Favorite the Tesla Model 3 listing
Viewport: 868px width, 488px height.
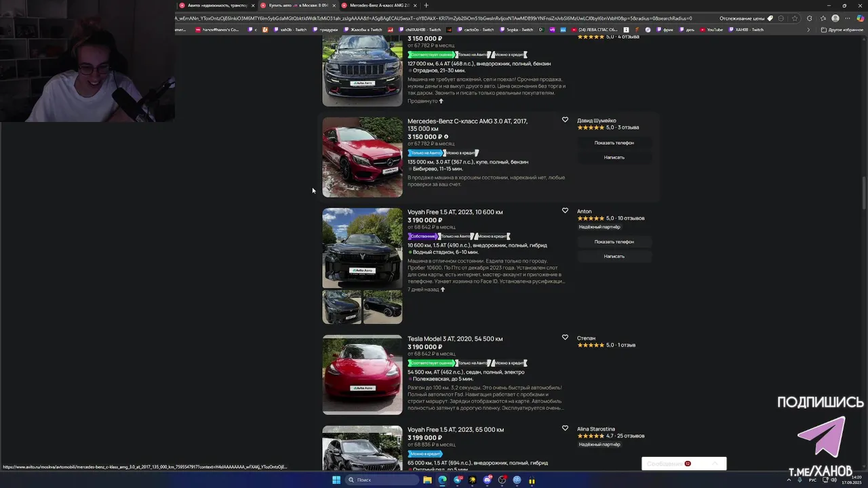[x=565, y=338]
